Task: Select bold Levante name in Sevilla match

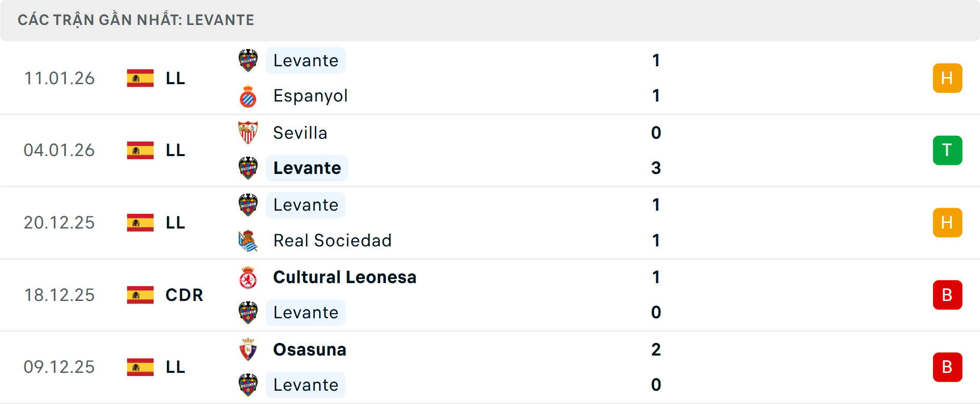Action: tap(307, 168)
